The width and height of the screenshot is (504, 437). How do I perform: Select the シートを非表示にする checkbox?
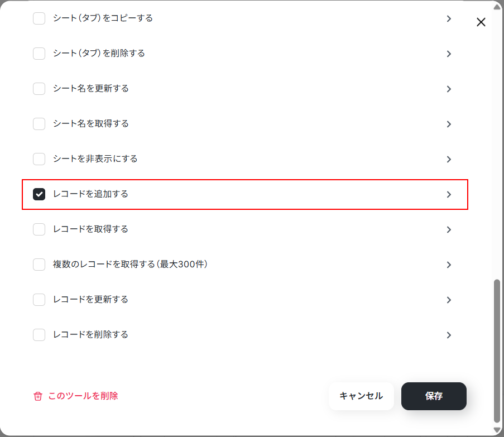[39, 159]
